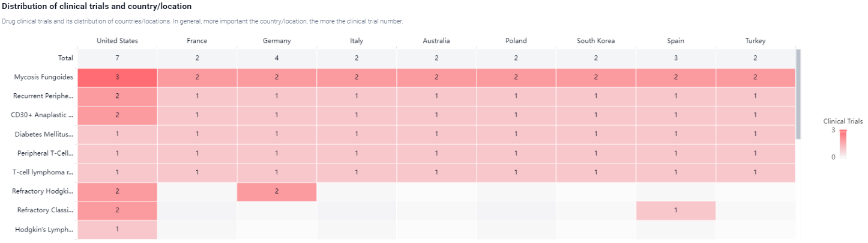Click the Hodgkin's Lymphoma United States cell

(117, 229)
